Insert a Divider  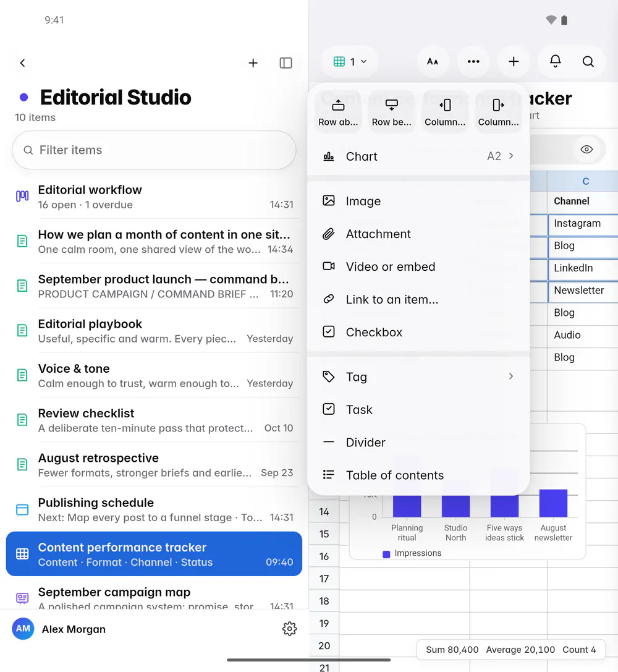click(x=418, y=442)
